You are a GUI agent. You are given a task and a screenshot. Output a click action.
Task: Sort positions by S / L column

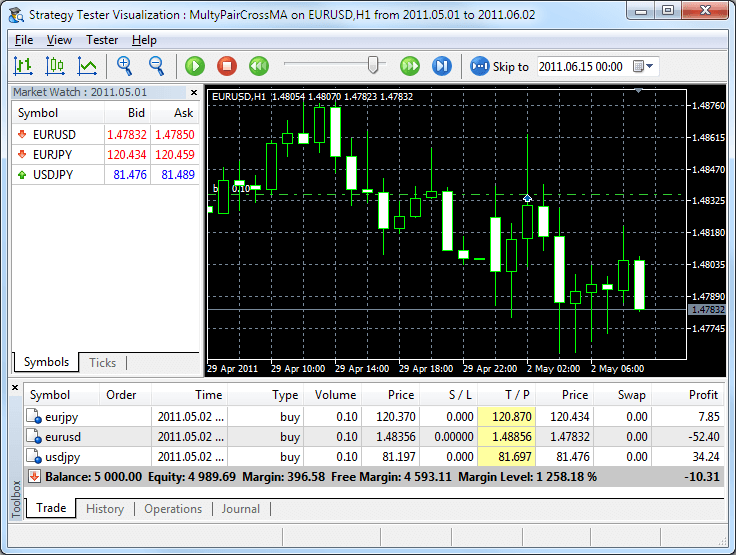pos(448,395)
